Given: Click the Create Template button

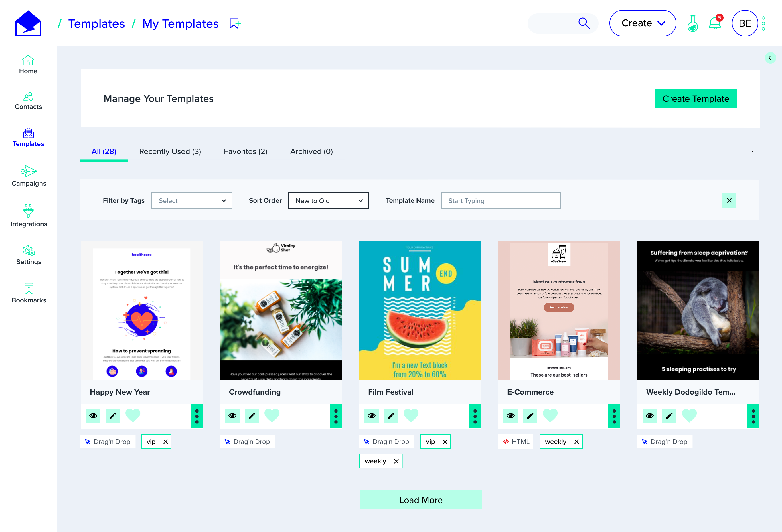Looking at the screenshot, I should coord(696,98).
